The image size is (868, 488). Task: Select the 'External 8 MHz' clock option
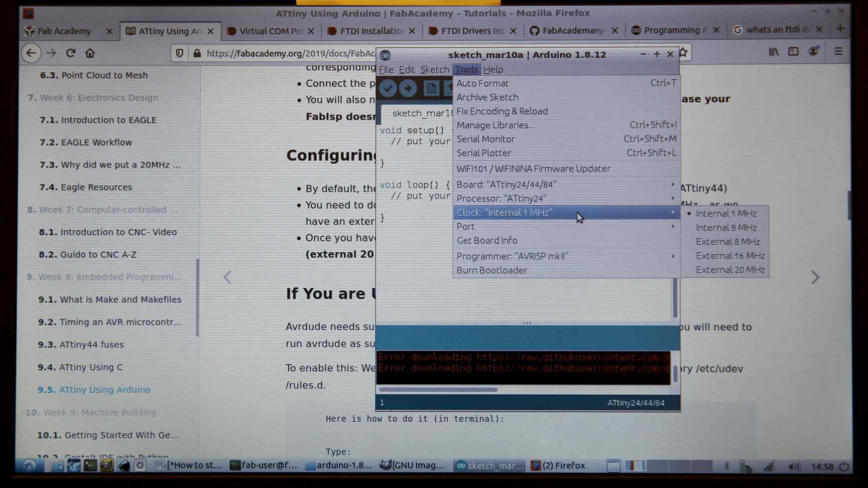coord(725,242)
